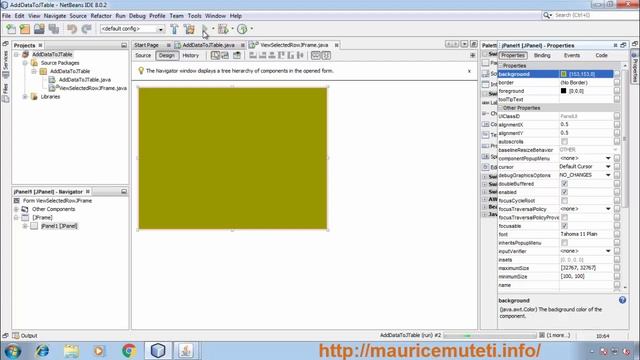Toggle the focusCycleRoot checkbox

(564, 201)
